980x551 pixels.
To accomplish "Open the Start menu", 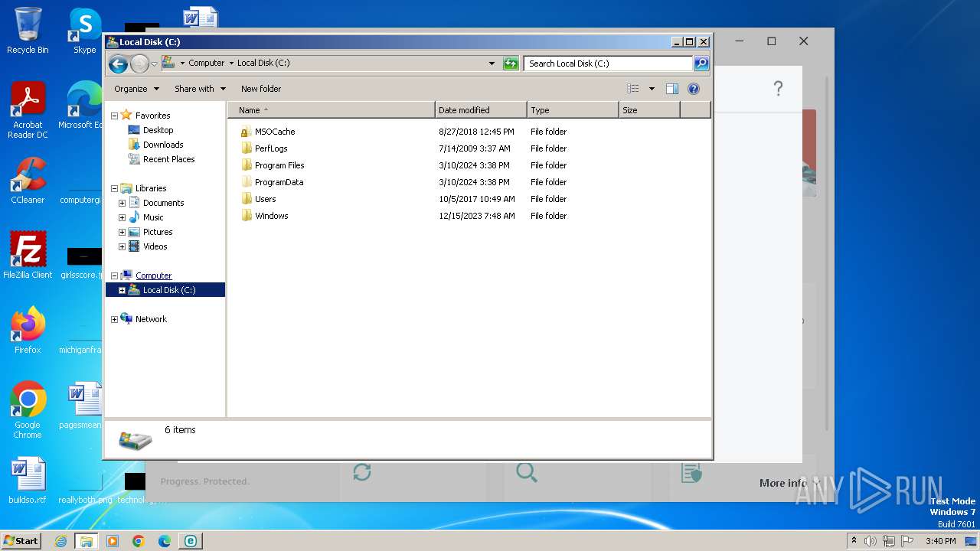I will (x=21, y=541).
